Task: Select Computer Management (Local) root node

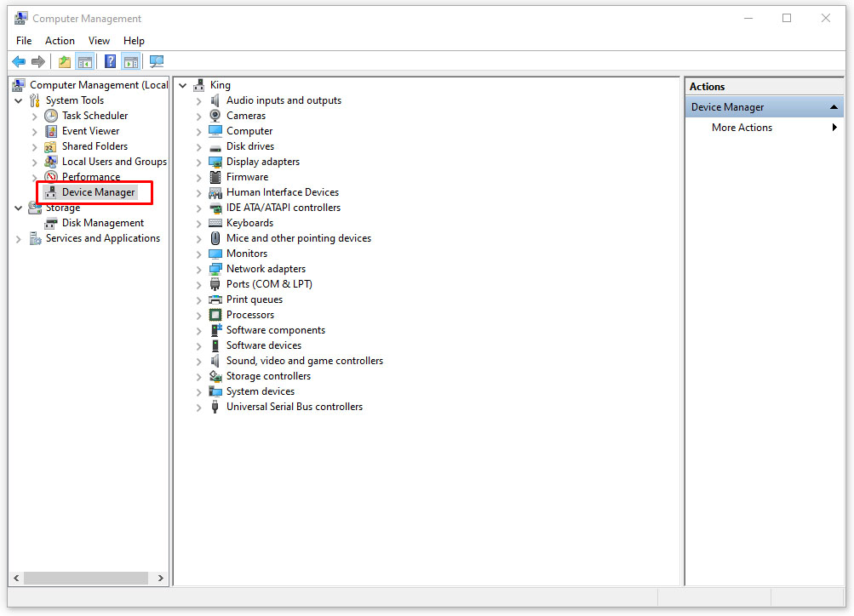Action: click(x=99, y=85)
